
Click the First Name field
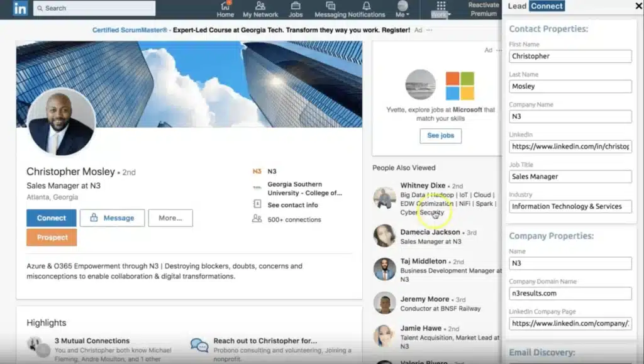point(570,56)
